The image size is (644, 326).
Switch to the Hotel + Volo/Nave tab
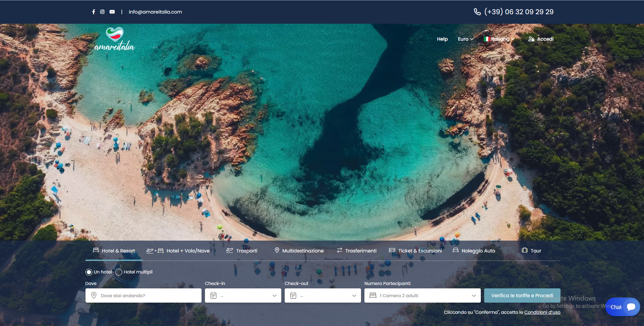pos(178,251)
